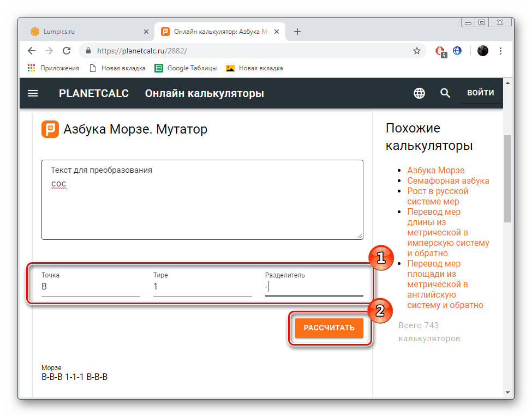532x417 pixels.
Task: Open site search magnifier icon
Action: tap(445, 93)
